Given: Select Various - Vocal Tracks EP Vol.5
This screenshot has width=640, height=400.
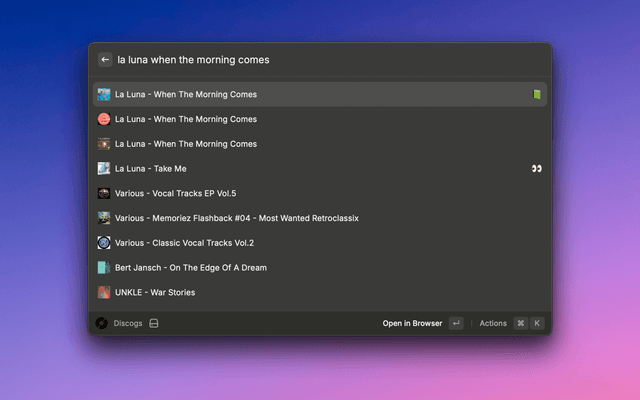Looking at the screenshot, I should [x=176, y=193].
